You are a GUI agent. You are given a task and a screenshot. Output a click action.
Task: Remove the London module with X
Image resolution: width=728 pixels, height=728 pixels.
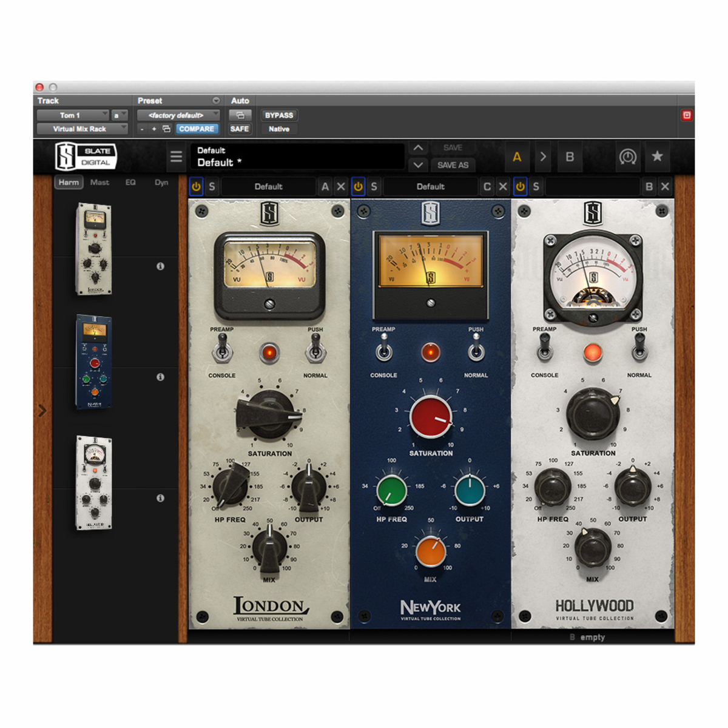[340, 187]
